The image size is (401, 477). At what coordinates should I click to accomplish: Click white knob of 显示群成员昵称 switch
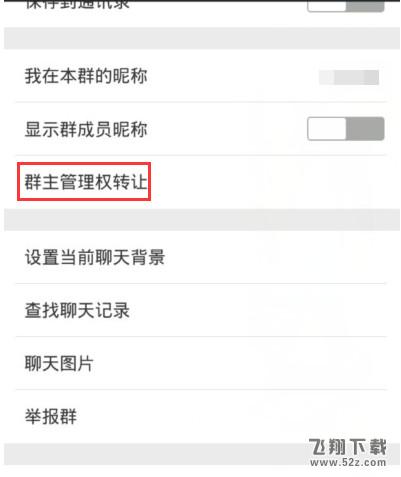tap(327, 129)
